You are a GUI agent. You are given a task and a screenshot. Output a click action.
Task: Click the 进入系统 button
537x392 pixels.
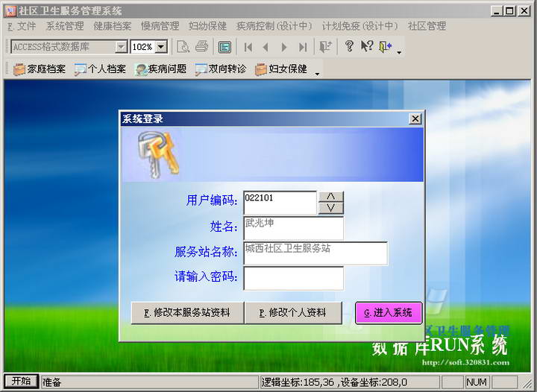coord(389,312)
